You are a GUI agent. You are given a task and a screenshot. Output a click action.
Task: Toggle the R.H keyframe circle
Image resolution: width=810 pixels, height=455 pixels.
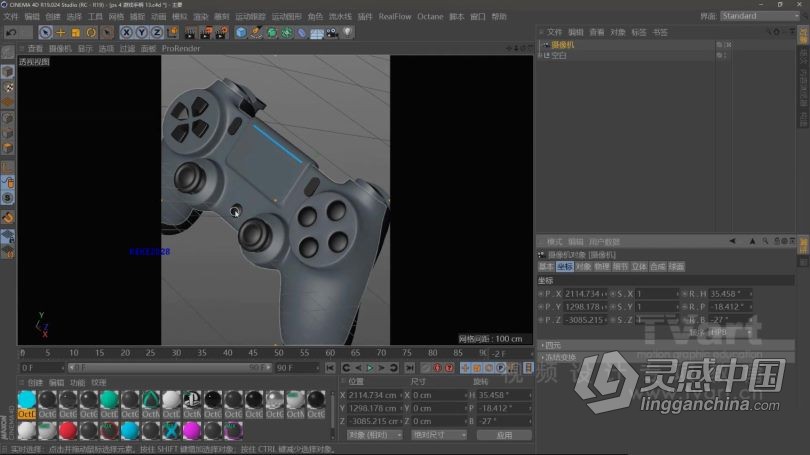point(685,293)
